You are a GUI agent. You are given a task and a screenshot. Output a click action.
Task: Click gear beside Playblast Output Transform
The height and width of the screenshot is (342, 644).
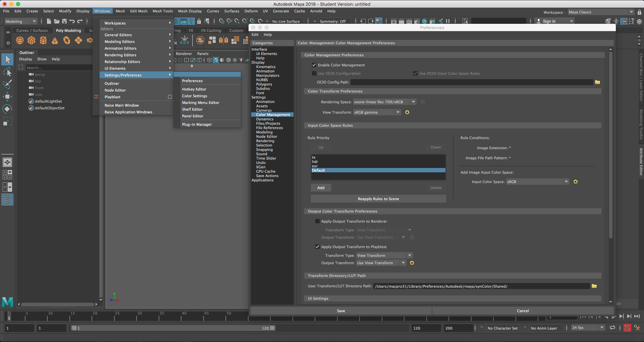point(412,263)
